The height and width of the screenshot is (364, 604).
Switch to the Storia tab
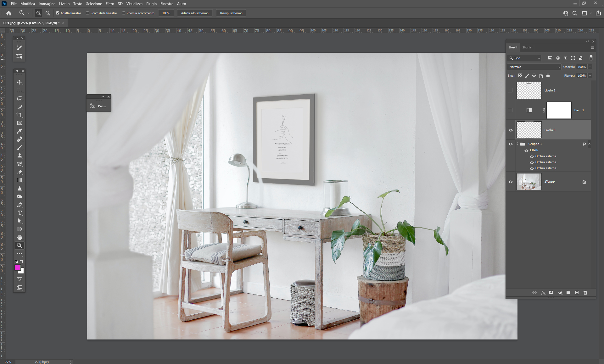click(x=527, y=47)
